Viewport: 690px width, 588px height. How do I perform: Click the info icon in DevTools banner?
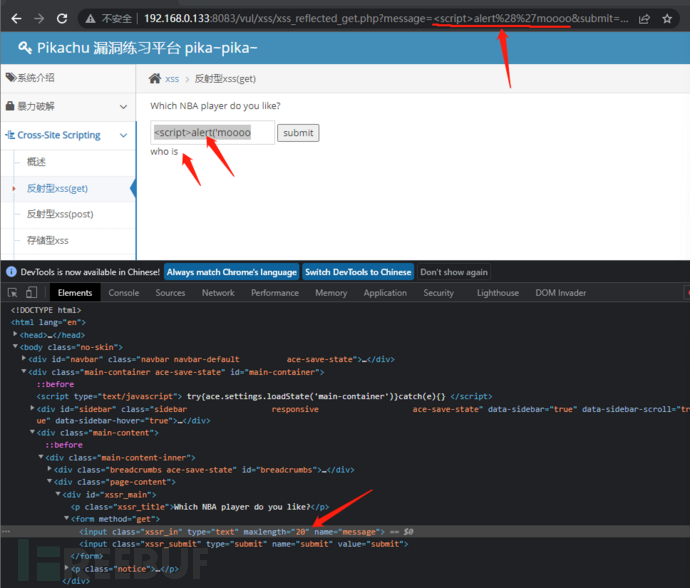click(11, 272)
